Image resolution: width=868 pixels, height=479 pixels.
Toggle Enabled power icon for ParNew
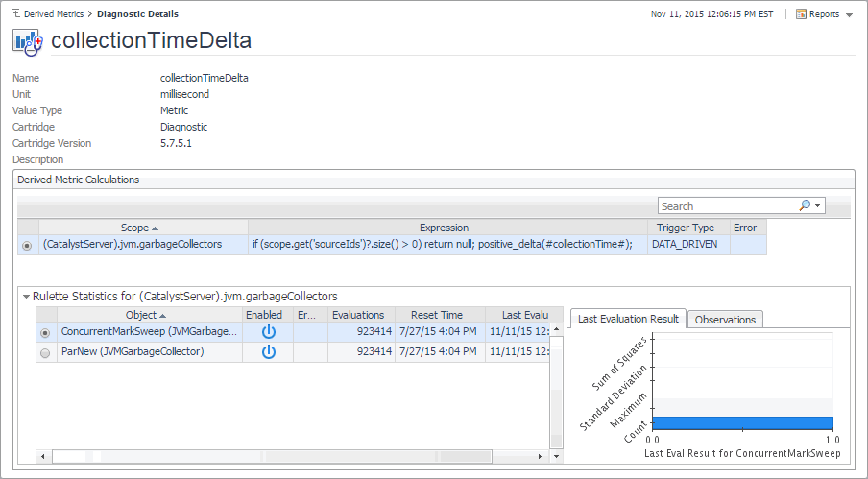pos(269,352)
